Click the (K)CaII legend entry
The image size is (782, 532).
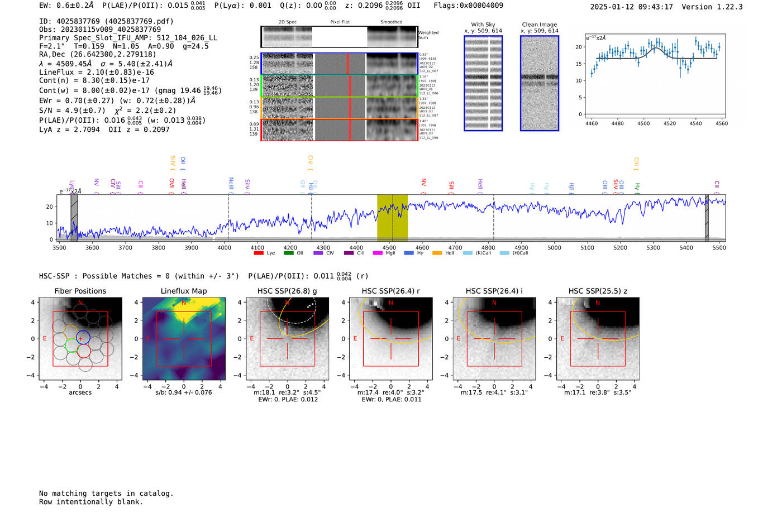pos(477,253)
